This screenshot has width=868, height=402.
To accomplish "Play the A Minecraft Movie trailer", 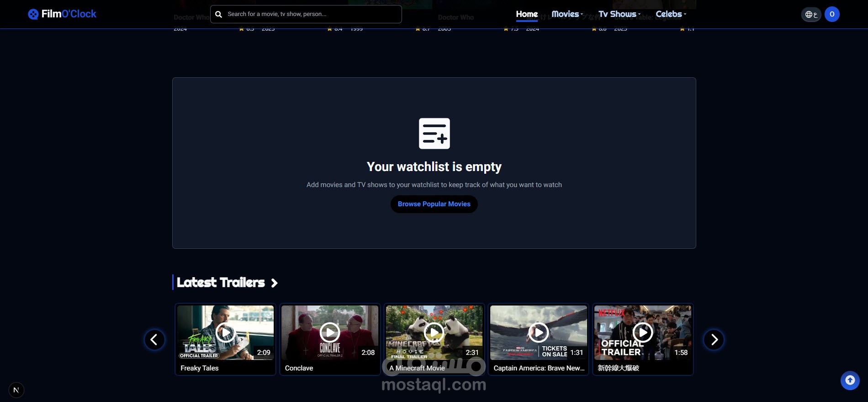I will click(434, 332).
